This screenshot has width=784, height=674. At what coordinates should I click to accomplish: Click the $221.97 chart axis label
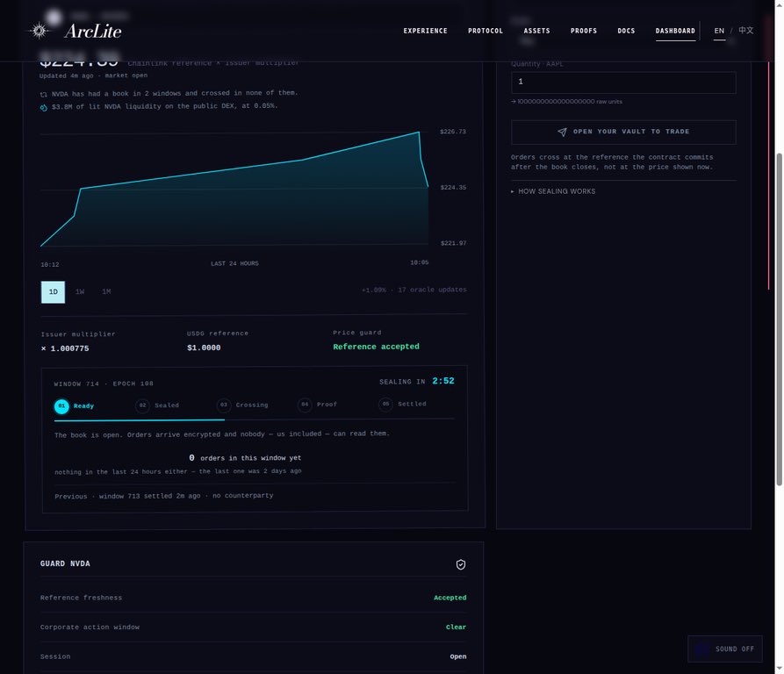coord(454,243)
